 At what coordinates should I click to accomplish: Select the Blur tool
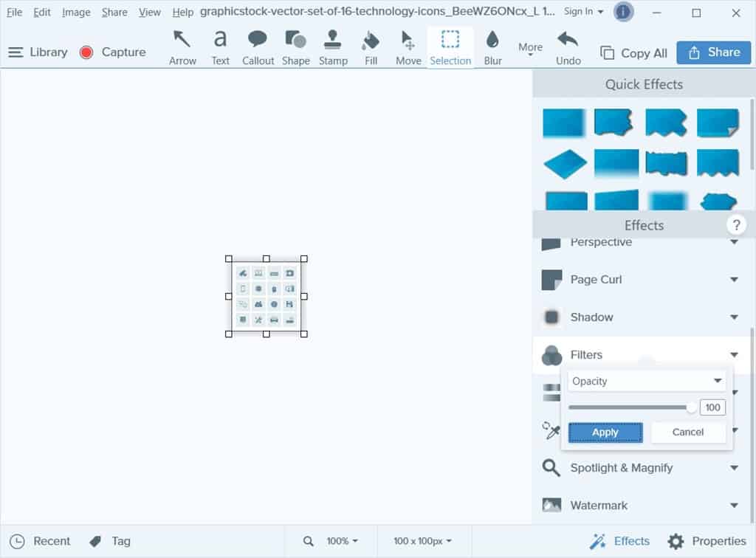point(492,47)
